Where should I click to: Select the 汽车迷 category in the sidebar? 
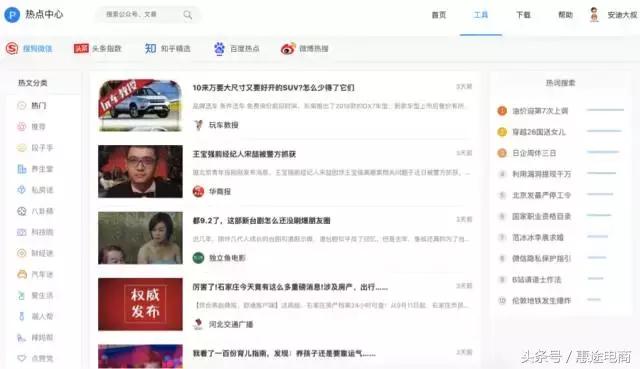(35, 274)
